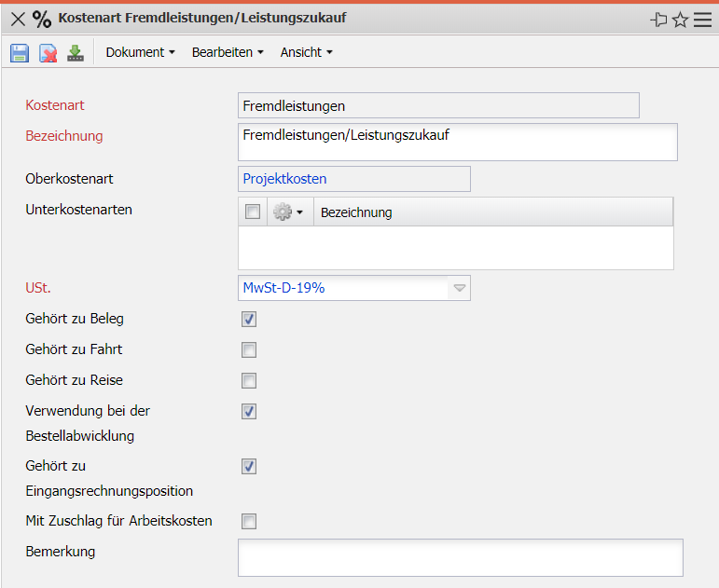
Task: Open the Ansicht menu
Action: pyautogui.click(x=306, y=52)
